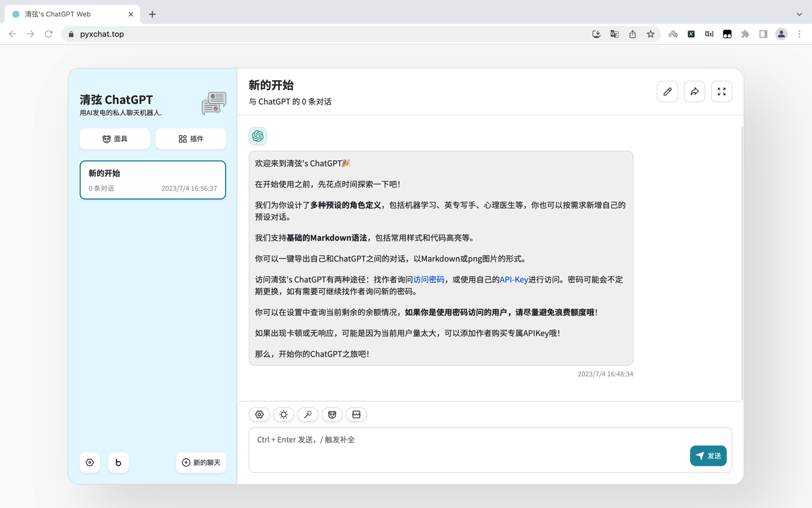
Task: Click the black rounded extension icon
Action: tap(727, 34)
